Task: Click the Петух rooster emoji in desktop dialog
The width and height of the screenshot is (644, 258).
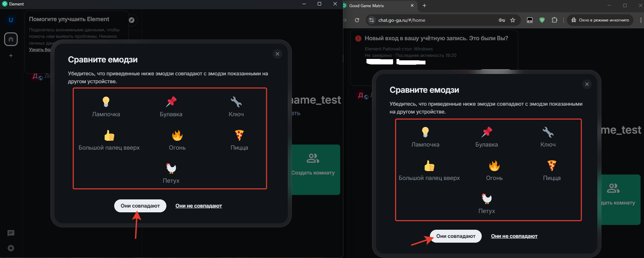Action: coord(171,168)
